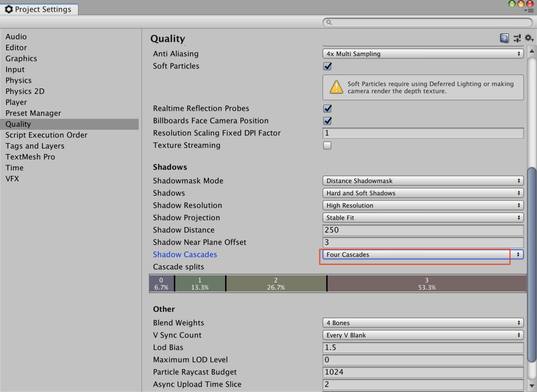The width and height of the screenshot is (537, 392).
Task: Open the settings gear menu in Quality panel
Action: click(528, 38)
